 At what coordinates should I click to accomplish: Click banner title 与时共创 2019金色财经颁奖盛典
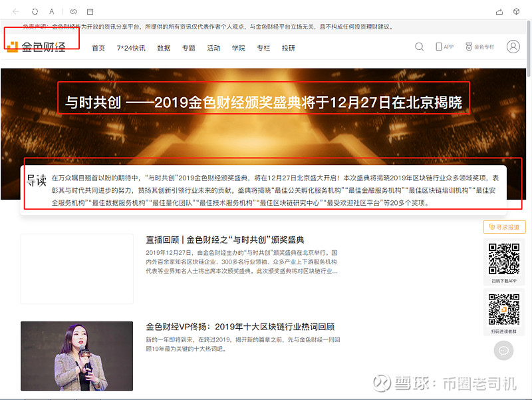coord(263,102)
